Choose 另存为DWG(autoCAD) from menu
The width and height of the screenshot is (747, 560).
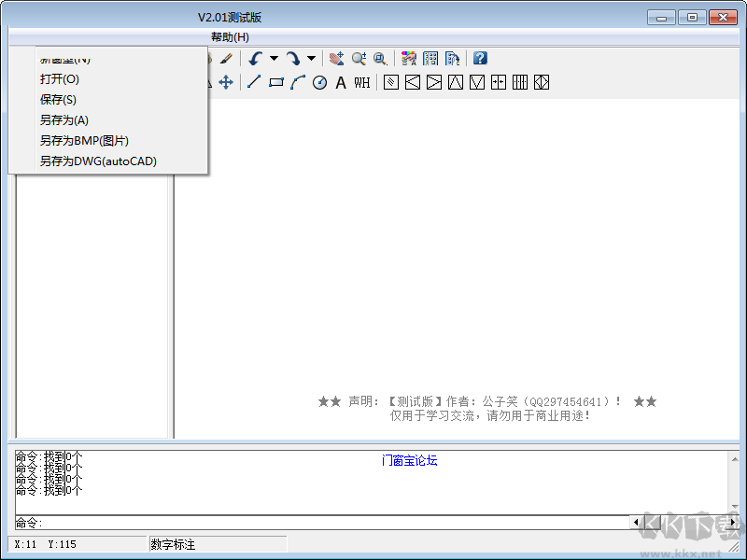(x=98, y=161)
